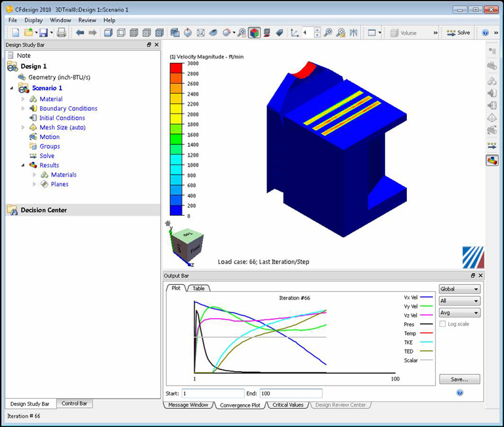
Task: Switch to the Control Bar tab
Action: pos(74,403)
